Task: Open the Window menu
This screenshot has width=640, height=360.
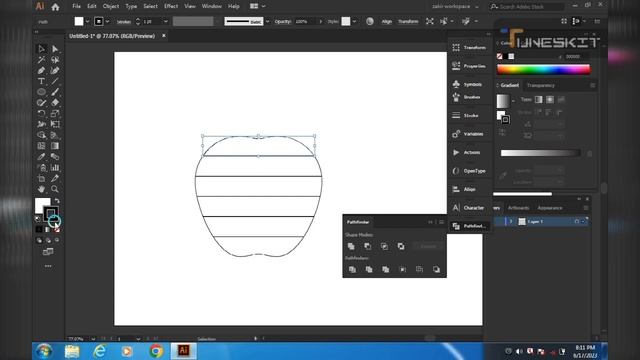Action: coord(211,6)
